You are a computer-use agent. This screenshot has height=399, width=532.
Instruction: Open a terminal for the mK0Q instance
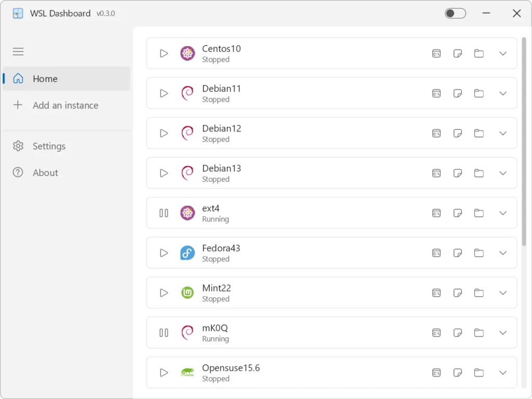436,332
